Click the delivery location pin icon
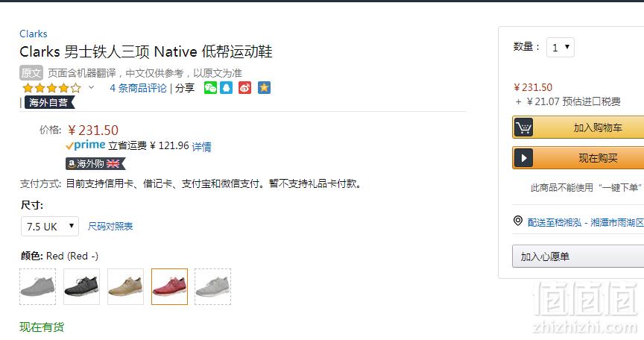This screenshot has height=340, width=644. (x=518, y=221)
